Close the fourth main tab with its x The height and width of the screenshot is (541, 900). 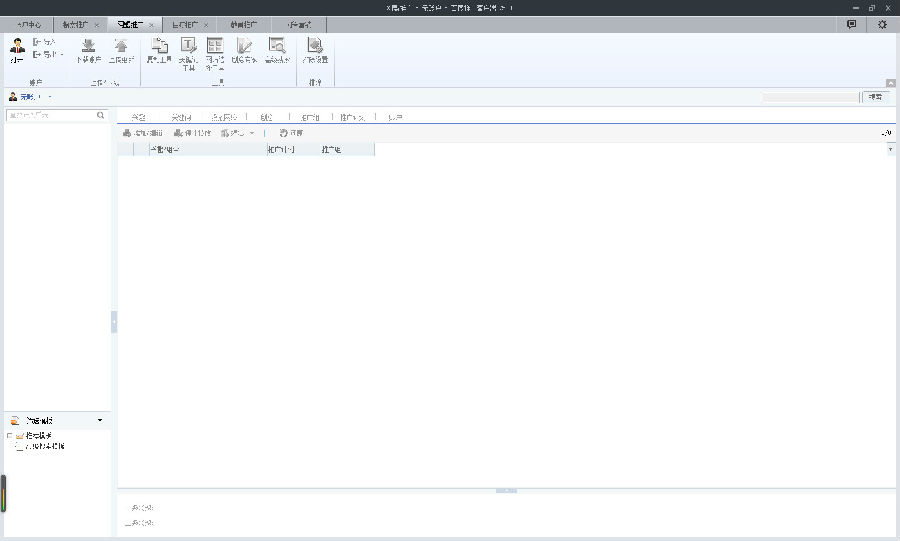206,25
